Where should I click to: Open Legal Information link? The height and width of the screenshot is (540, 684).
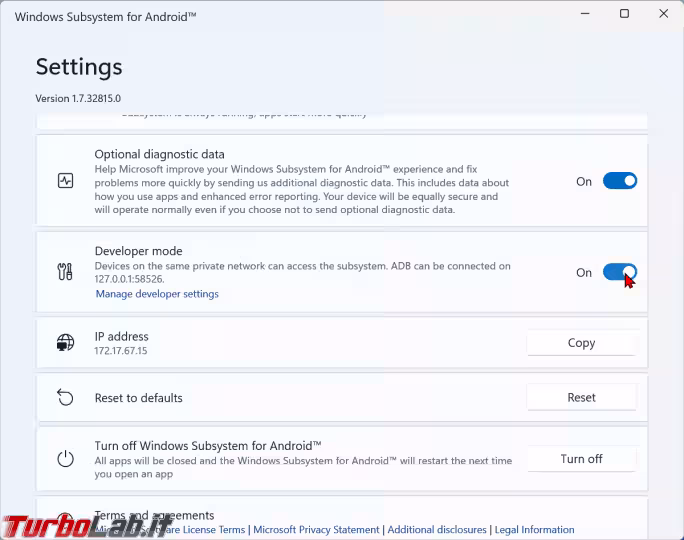[534, 530]
